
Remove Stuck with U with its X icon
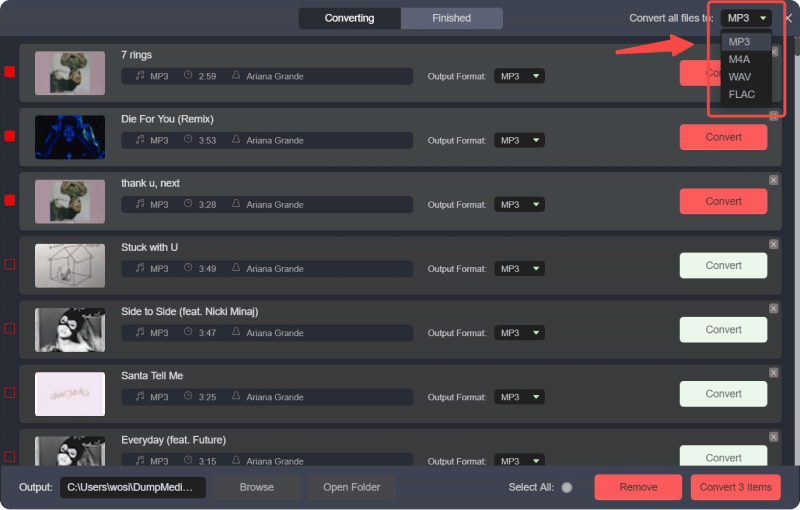pos(773,244)
